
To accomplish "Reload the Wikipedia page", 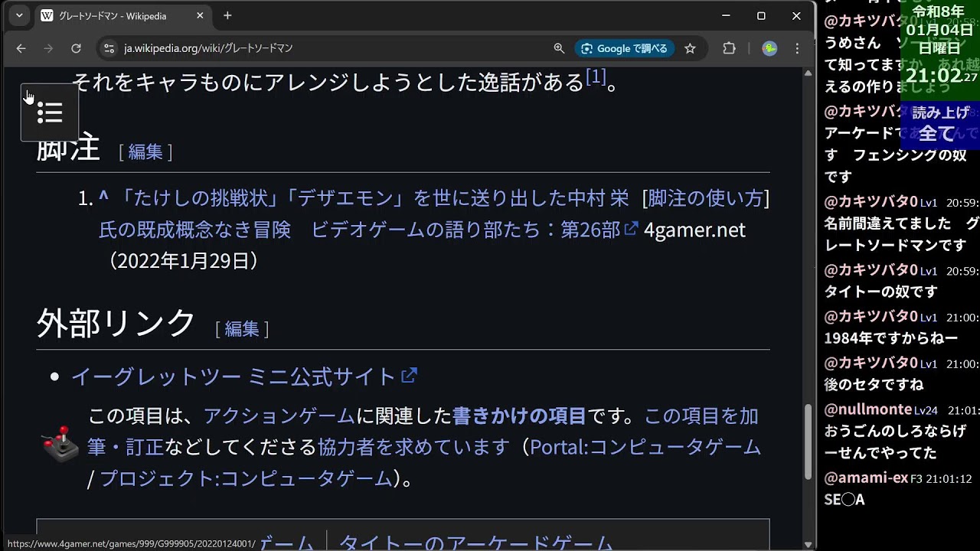I will (x=76, y=48).
